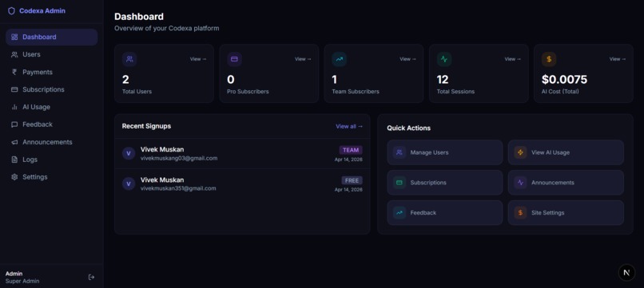The height and width of the screenshot is (288, 644).
Task: Click the bar chart icon beside AI Usage
Action: (x=14, y=107)
